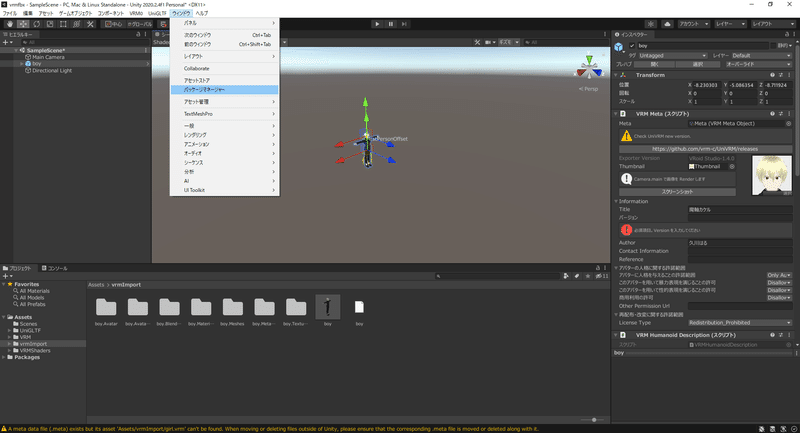The height and width of the screenshot is (433, 800).
Task: Click the Play button
Action: pyautogui.click(x=377, y=24)
